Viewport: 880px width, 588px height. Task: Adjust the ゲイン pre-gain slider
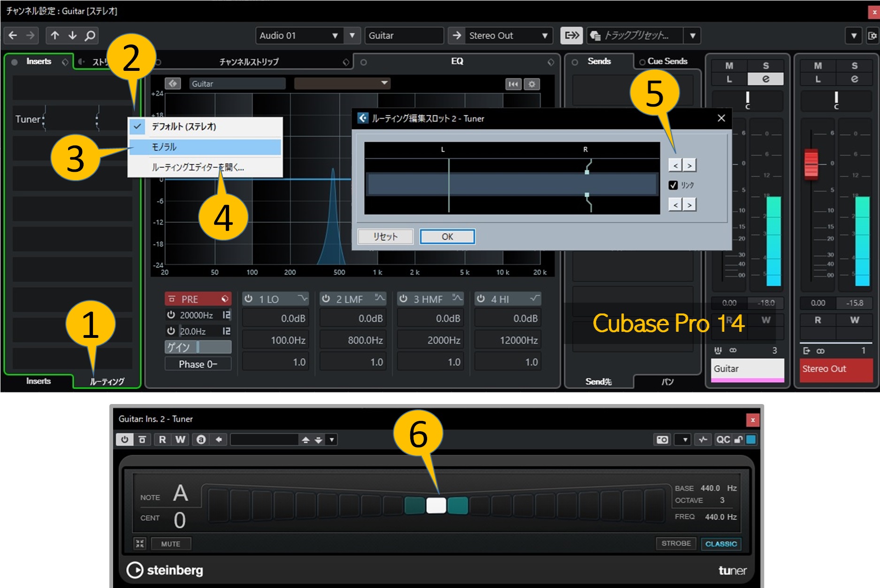198,347
